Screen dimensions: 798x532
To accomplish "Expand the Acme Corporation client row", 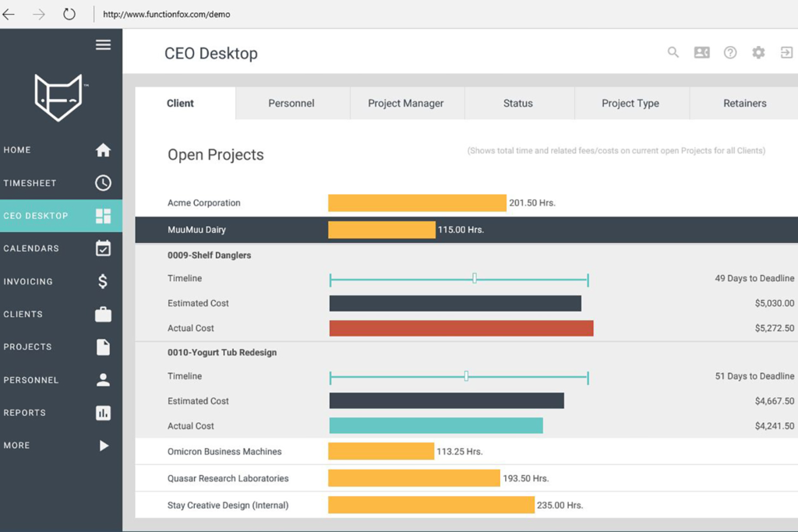I will tap(203, 203).
